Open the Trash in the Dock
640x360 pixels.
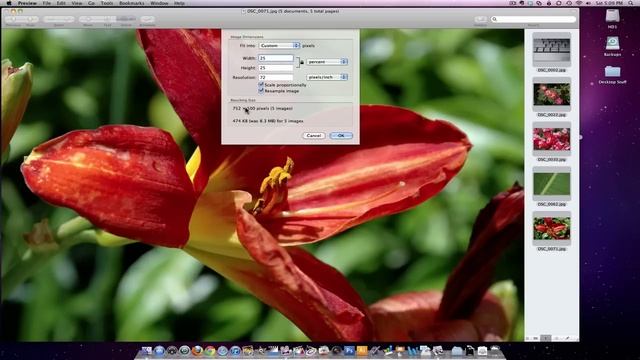coord(495,351)
